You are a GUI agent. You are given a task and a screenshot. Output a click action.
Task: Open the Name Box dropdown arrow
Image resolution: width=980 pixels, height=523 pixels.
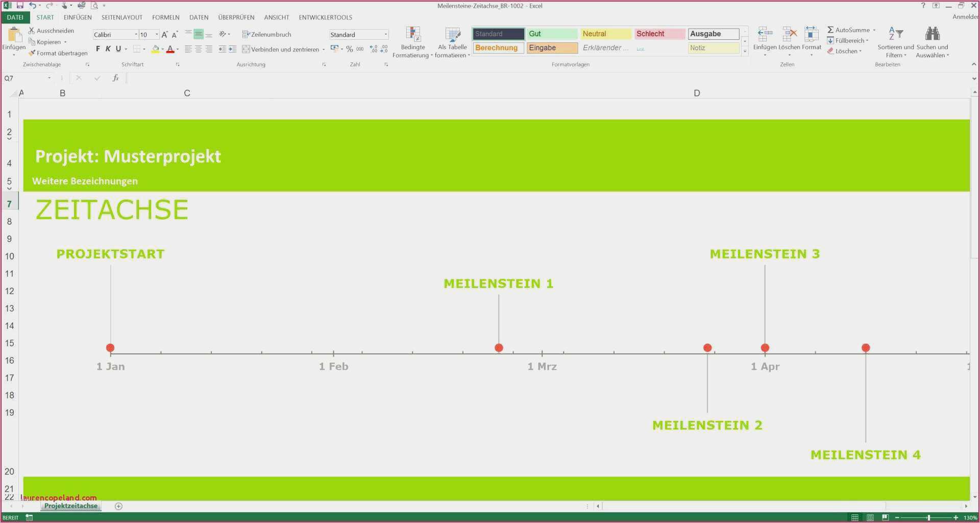pyautogui.click(x=49, y=78)
